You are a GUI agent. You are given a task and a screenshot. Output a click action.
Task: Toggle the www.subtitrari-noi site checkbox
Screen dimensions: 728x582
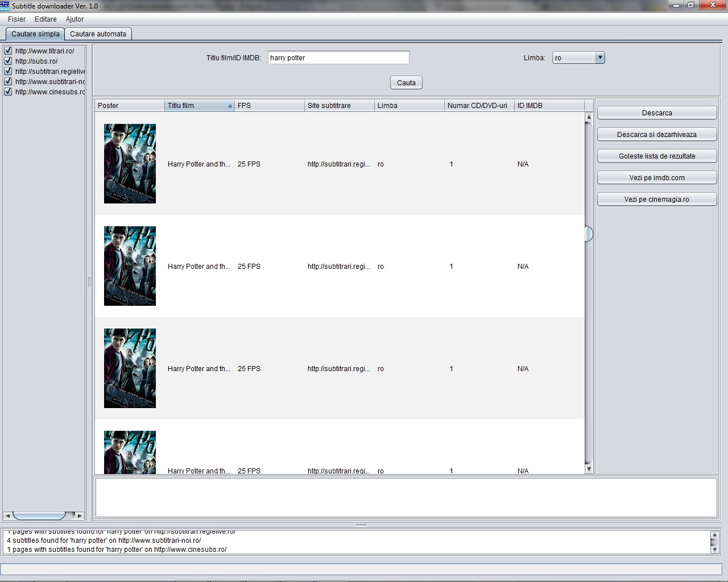8,81
